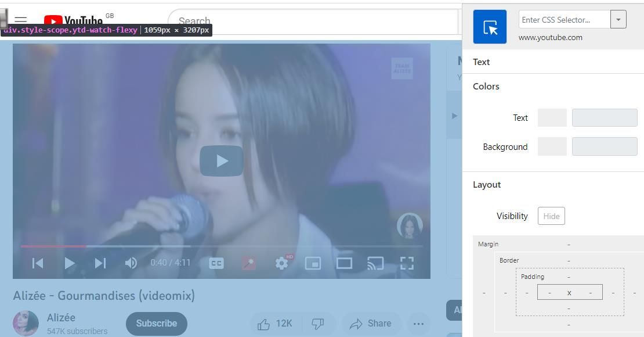644x337 pixels.
Task: Click the red pin icon in player
Action: click(x=248, y=263)
